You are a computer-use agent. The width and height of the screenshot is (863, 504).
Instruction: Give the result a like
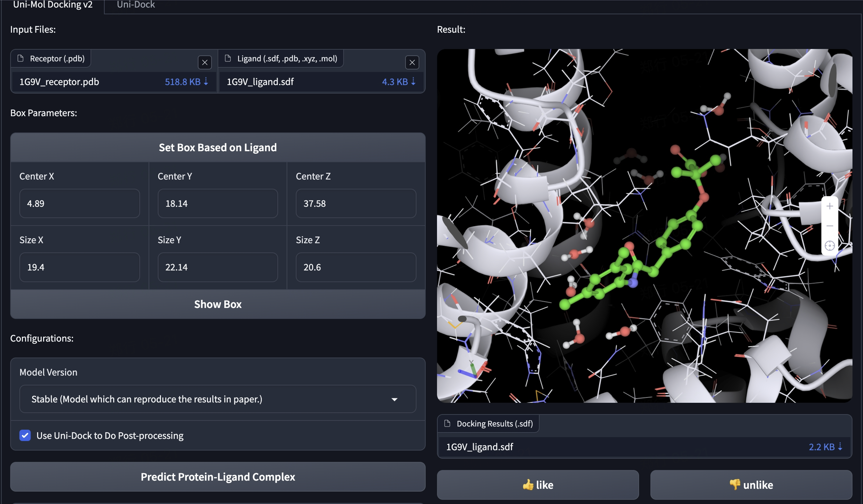(x=537, y=484)
